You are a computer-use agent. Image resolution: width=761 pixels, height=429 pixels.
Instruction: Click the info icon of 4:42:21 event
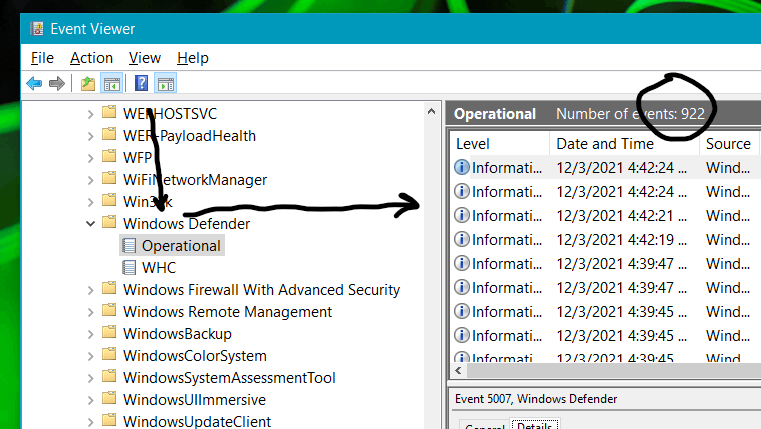click(x=462, y=215)
